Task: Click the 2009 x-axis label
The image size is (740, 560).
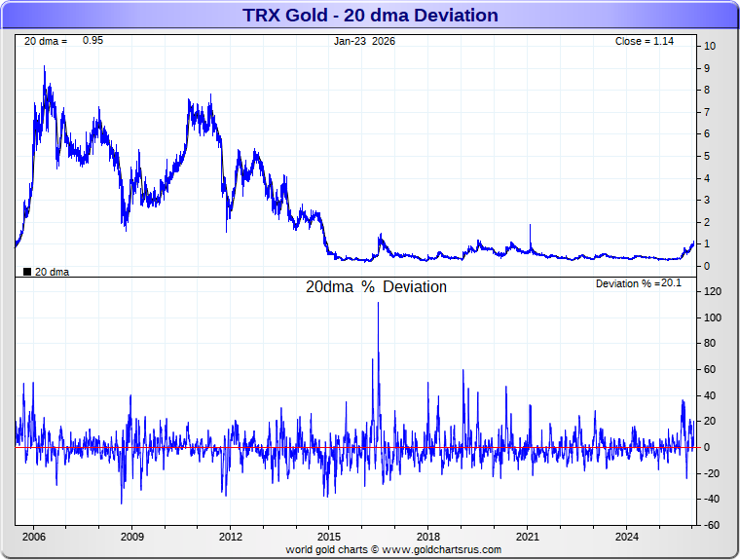Action: tap(132, 537)
